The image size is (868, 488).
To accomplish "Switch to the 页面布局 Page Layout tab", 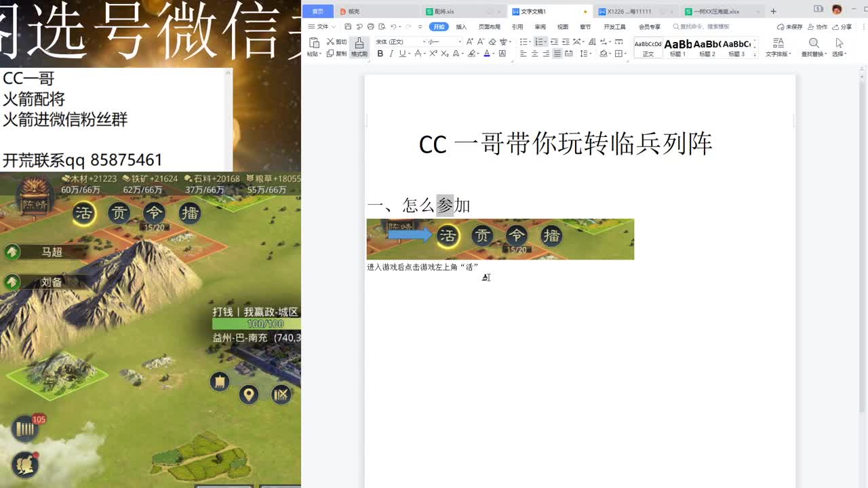I will 489,26.
